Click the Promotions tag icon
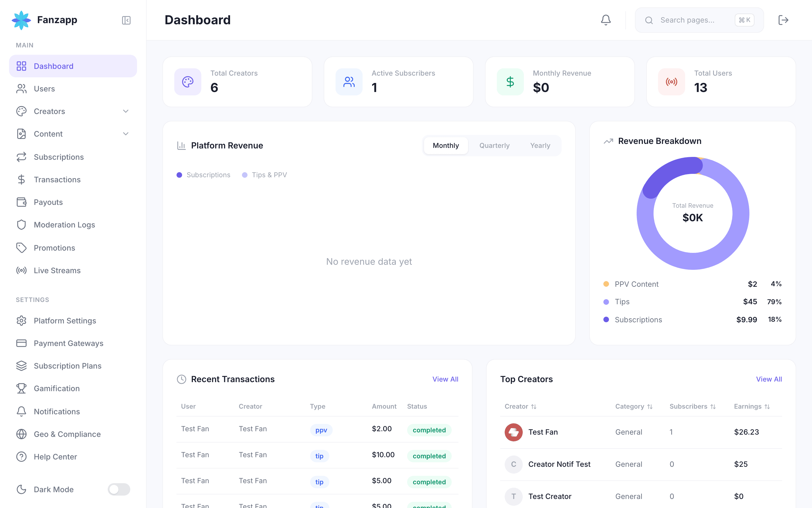The image size is (812, 508). pos(21,248)
